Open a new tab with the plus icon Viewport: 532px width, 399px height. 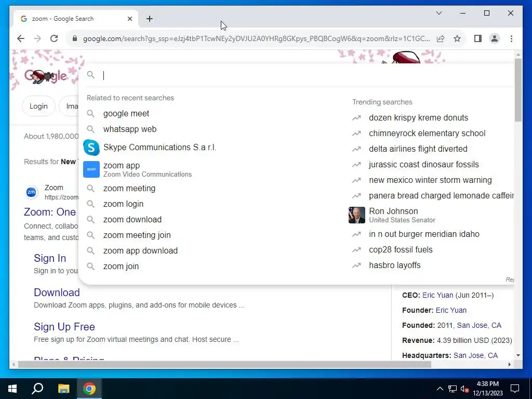(150, 19)
